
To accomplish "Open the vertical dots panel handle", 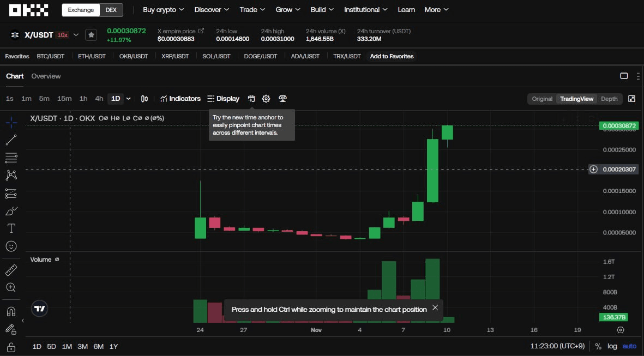I will point(638,76).
